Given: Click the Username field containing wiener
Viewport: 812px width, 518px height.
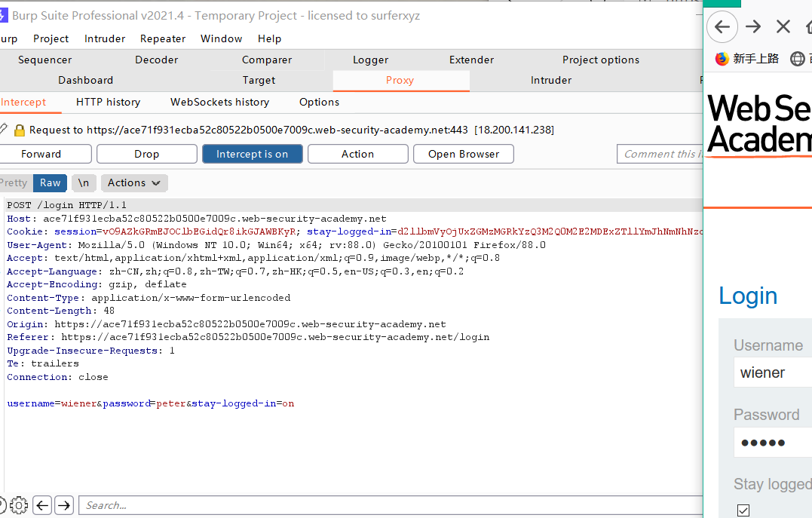Looking at the screenshot, I should point(773,372).
